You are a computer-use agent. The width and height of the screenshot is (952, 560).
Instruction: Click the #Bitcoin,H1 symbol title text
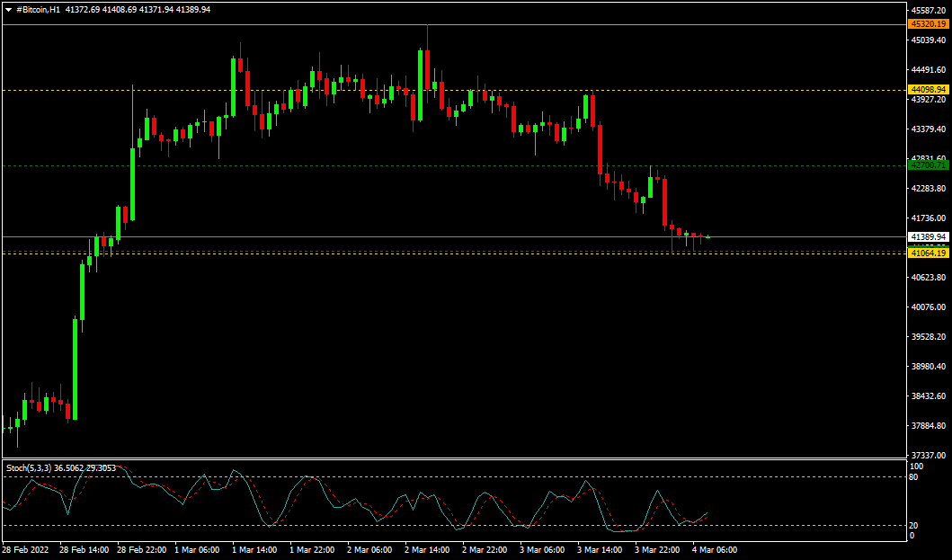point(38,9)
